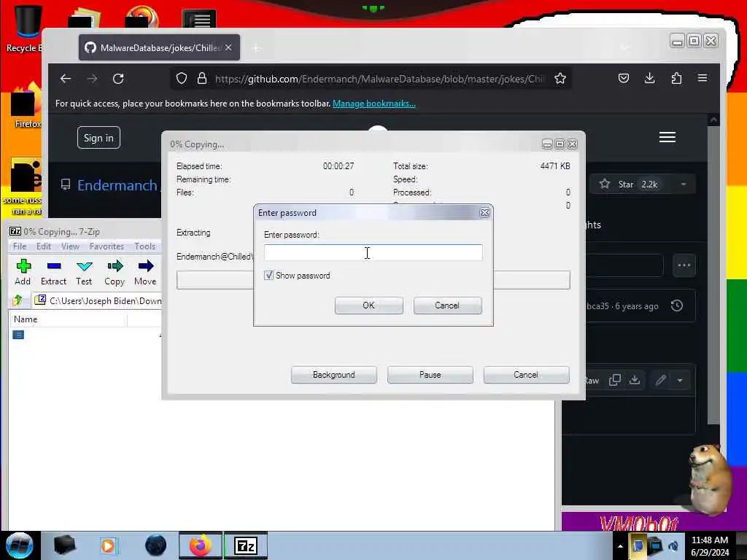
Task: Open Firefox downloads panel
Action: [650, 78]
